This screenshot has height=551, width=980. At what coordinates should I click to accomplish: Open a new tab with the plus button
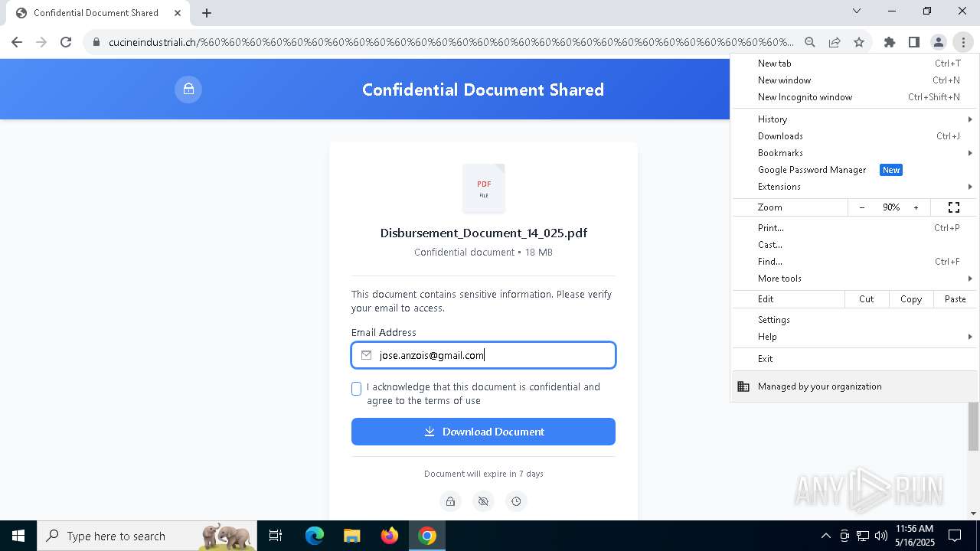coord(207,12)
